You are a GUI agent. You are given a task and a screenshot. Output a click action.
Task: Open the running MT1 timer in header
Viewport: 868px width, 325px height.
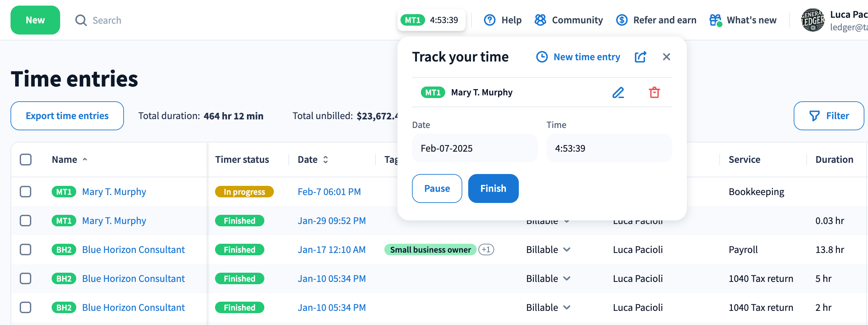431,20
